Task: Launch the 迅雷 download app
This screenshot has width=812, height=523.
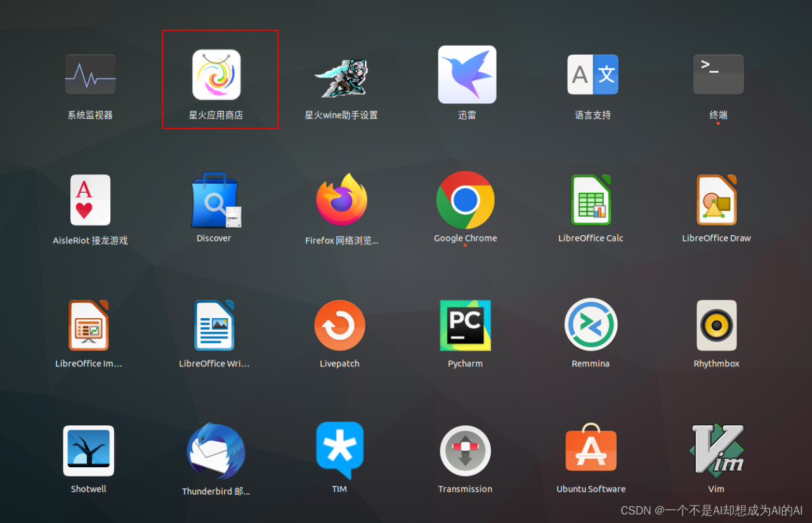Action: pos(467,75)
